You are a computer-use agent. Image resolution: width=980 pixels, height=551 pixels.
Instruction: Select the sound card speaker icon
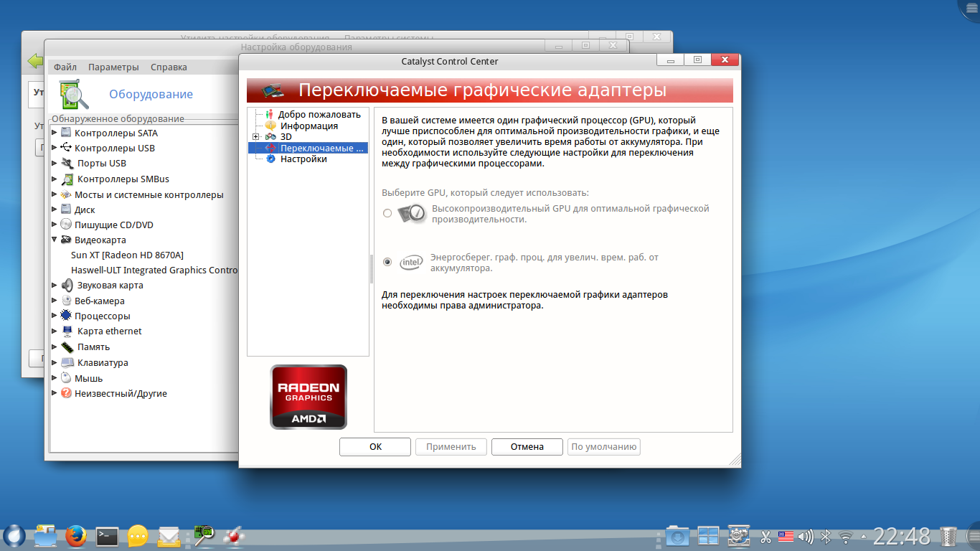67,285
